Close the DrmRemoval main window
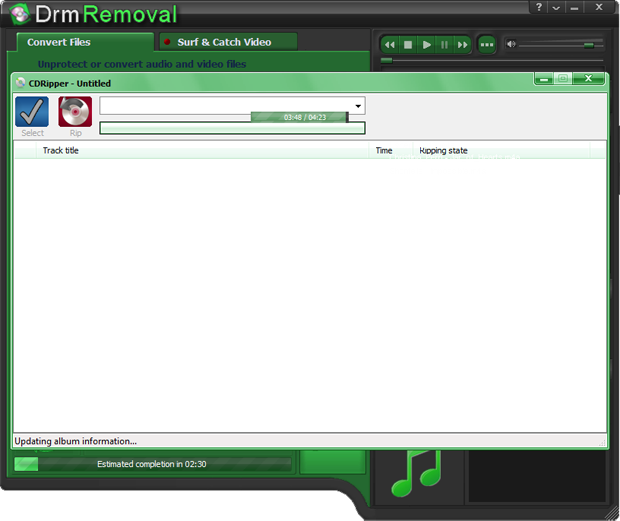Viewport: 620px width, 521px height. point(599,7)
